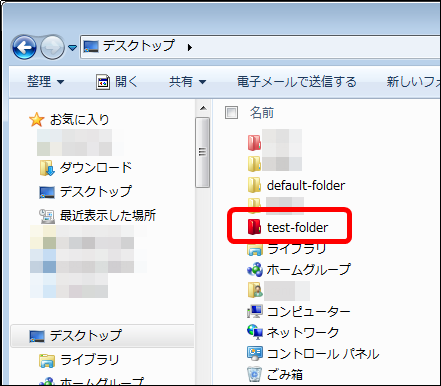This screenshot has width=441, height=386.
Task: Select the default-folder item
Action: click(x=306, y=186)
